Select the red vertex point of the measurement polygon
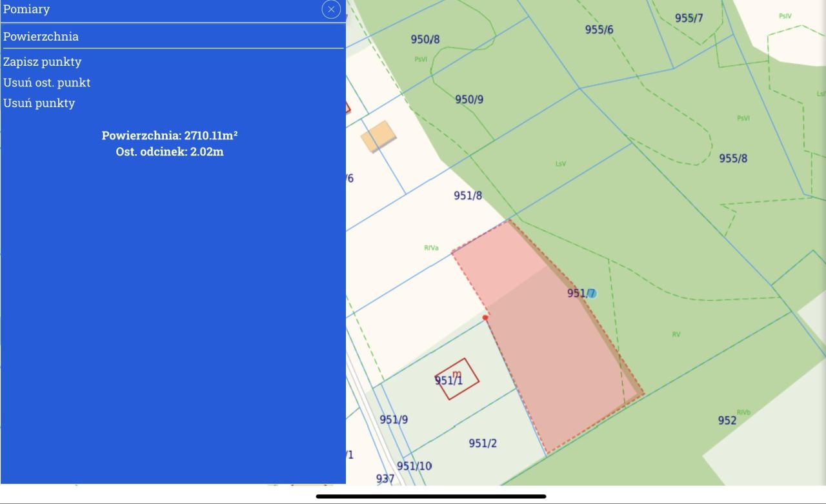This screenshot has height=504, width=826. coord(486,317)
